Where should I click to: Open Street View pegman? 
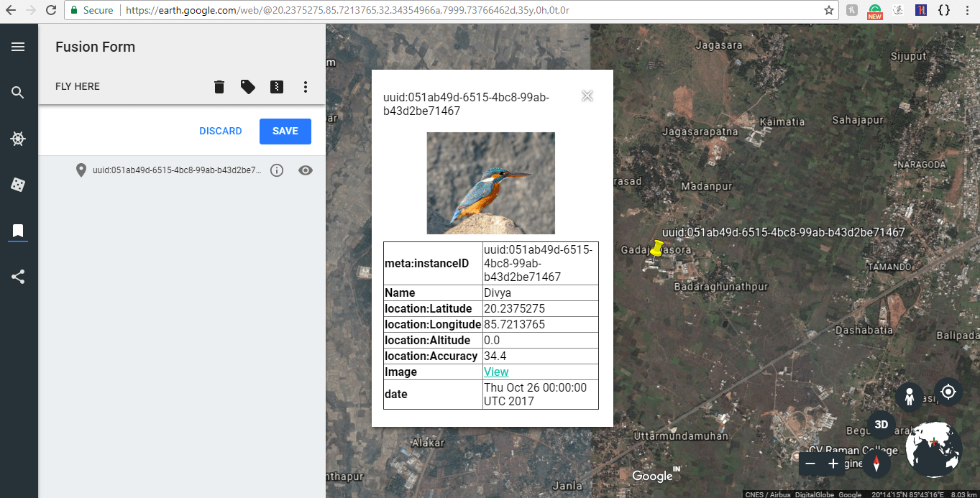910,397
